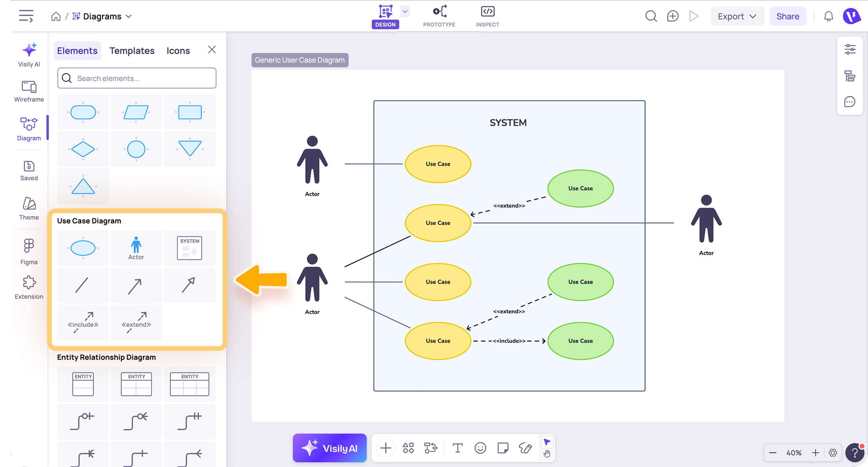Pick the three-column ENTITY table element

point(190,384)
